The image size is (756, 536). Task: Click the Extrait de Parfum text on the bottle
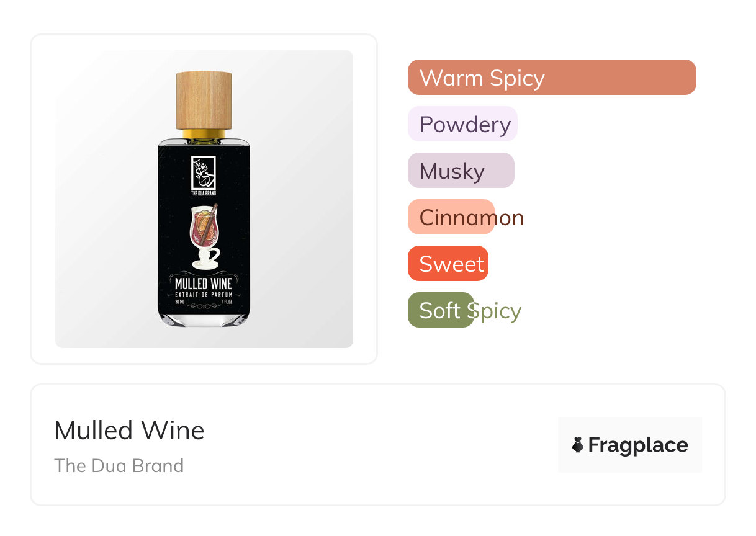click(x=204, y=294)
